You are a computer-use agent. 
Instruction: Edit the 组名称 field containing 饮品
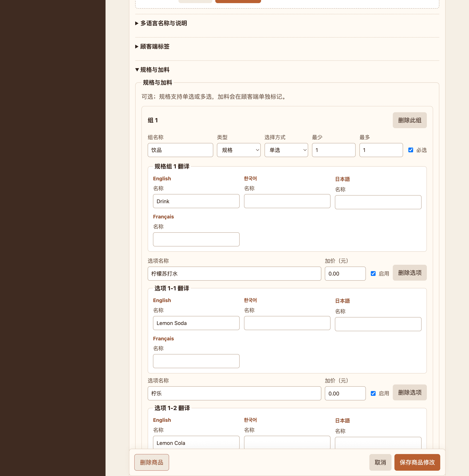(180, 150)
